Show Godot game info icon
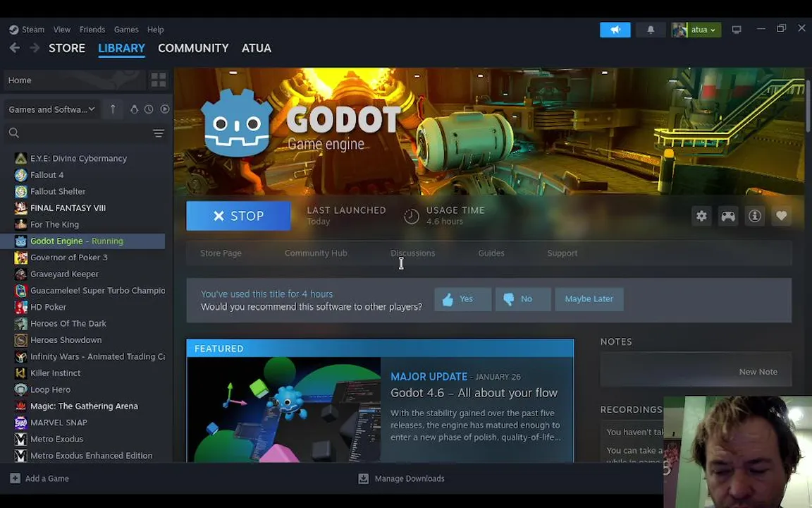 (754, 216)
